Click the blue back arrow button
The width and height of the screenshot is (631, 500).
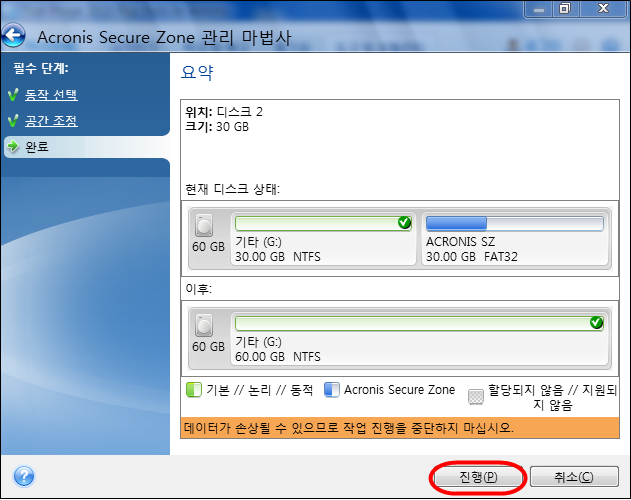(14, 35)
